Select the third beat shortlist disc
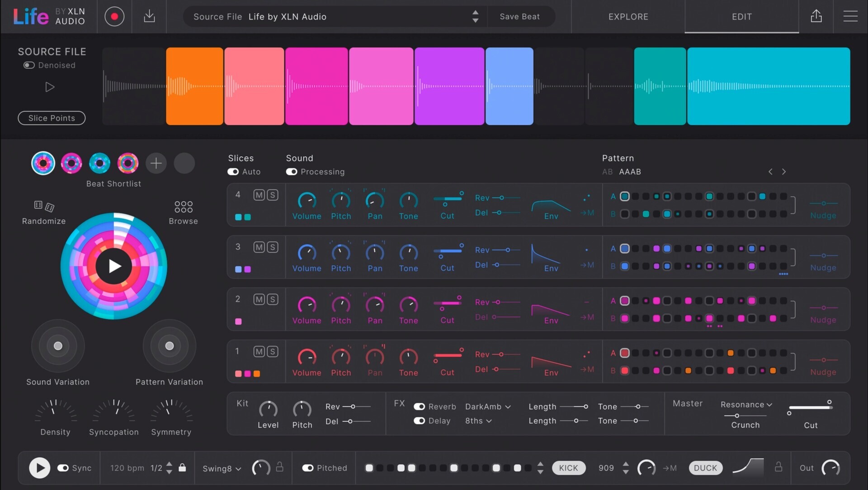This screenshot has width=868, height=490. point(99,163)
